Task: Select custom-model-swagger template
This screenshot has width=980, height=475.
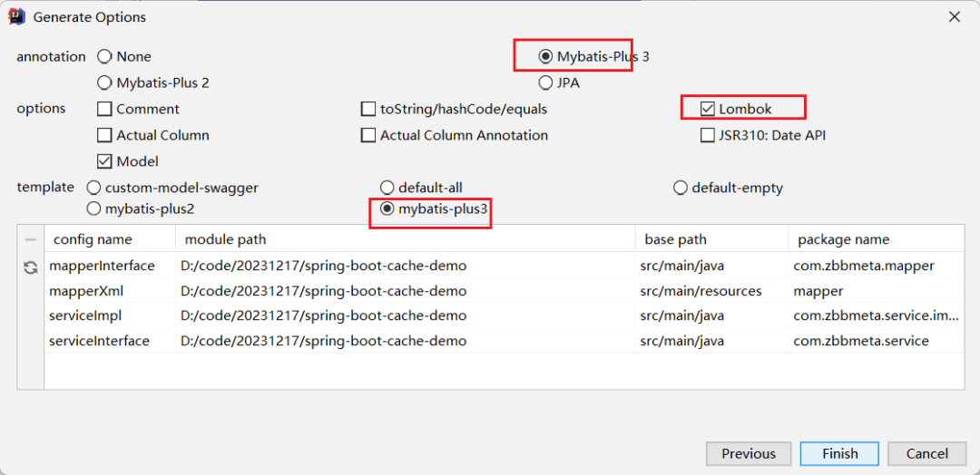Action: point(172,188)
